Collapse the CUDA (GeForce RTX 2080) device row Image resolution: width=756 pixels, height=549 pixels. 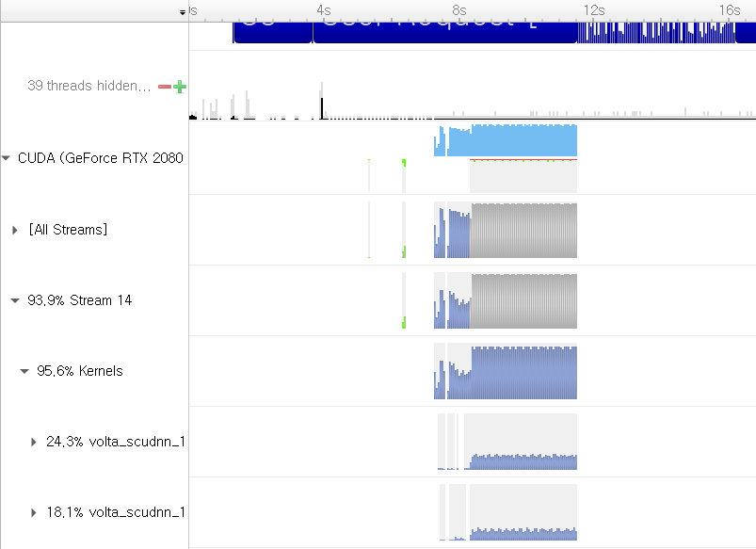(8, 158)
